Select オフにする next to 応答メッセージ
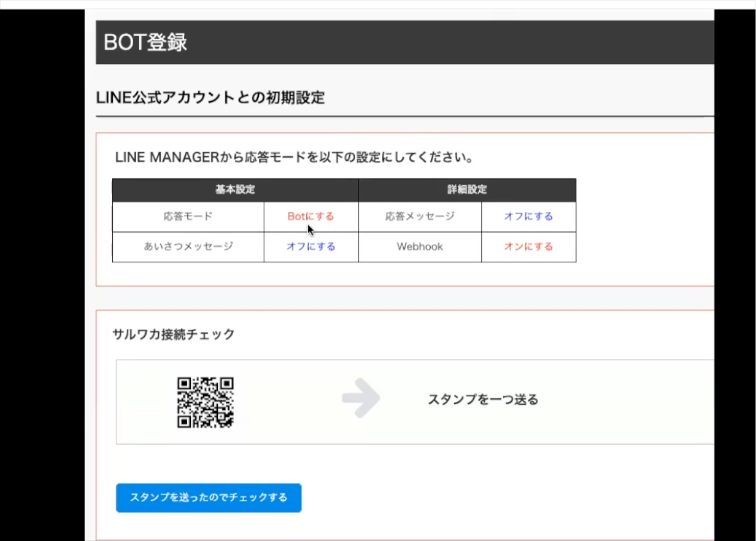The width and height of the screenshot is (756, 541). coord(528,216)
